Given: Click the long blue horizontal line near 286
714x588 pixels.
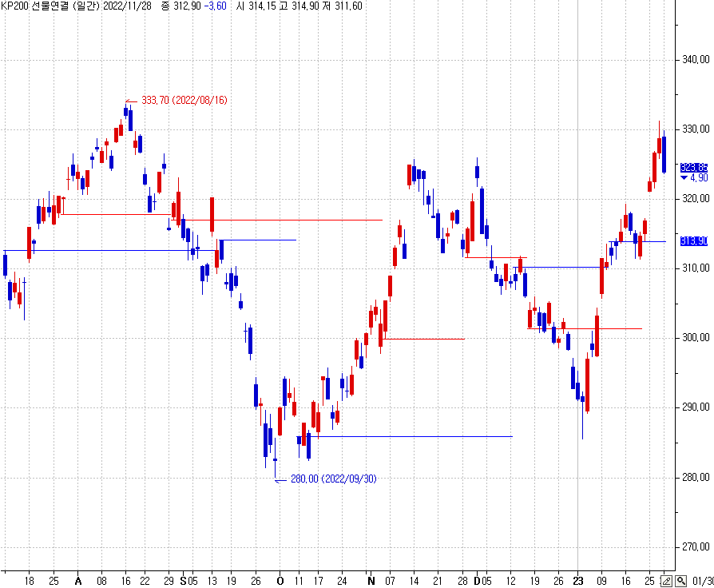Looking at the screenshot, I should 414,436.
